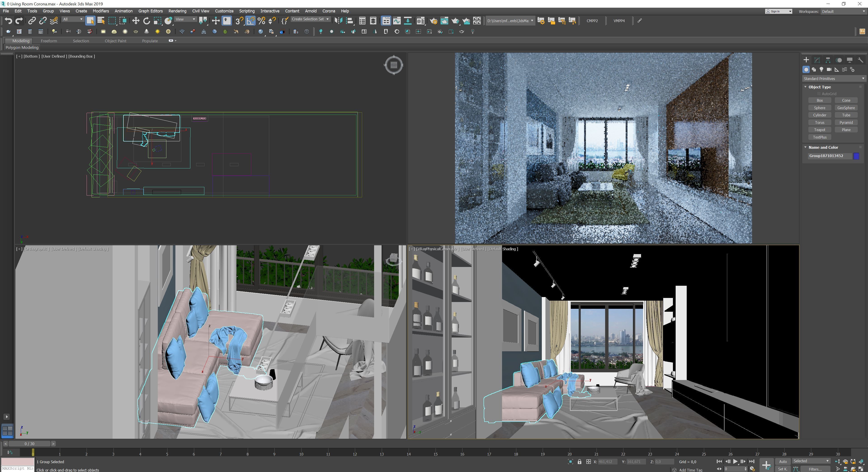868x472 pixels.
Task: Open the Rendering menu
Action: click(177, 11)
